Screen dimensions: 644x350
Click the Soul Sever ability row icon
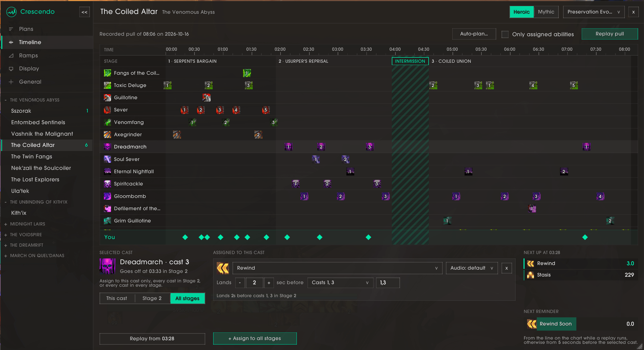[107, 159]
